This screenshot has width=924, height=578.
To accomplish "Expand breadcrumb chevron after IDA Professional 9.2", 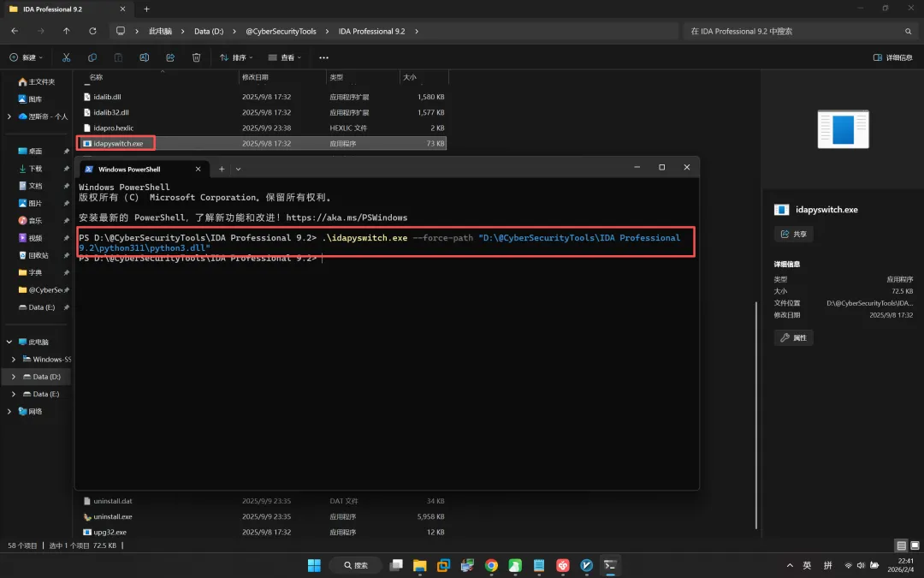I will [x=417, y=32].
